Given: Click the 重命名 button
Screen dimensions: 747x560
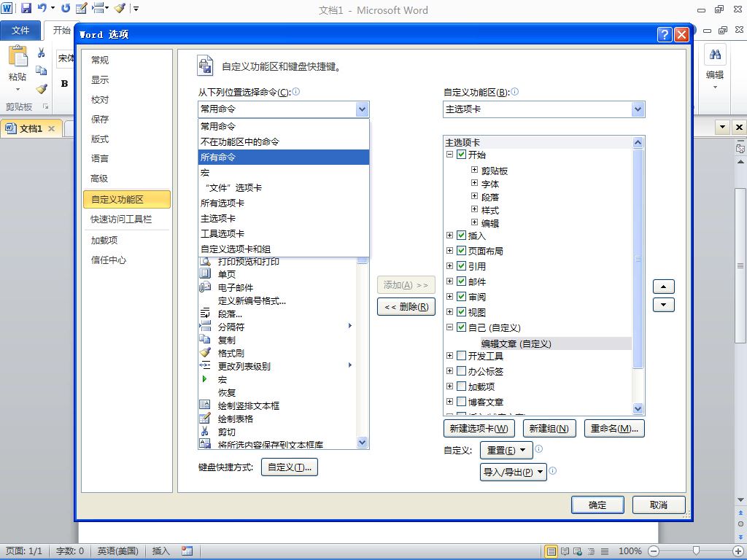Looking at the screenshot, I should pos(614,429).
